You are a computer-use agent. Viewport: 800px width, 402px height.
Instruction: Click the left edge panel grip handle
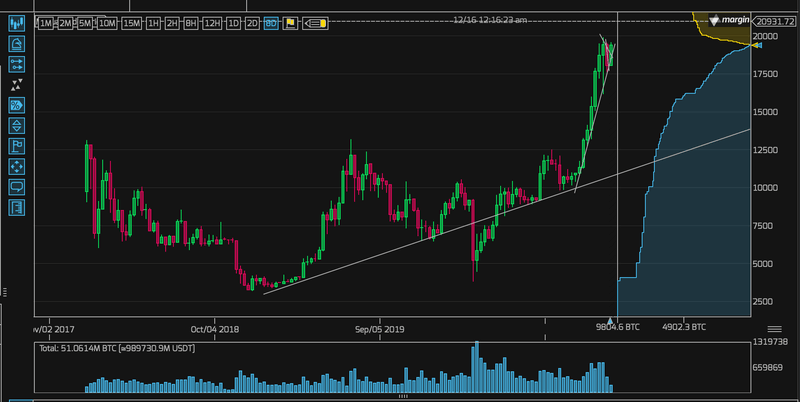(x=5, y=292)
